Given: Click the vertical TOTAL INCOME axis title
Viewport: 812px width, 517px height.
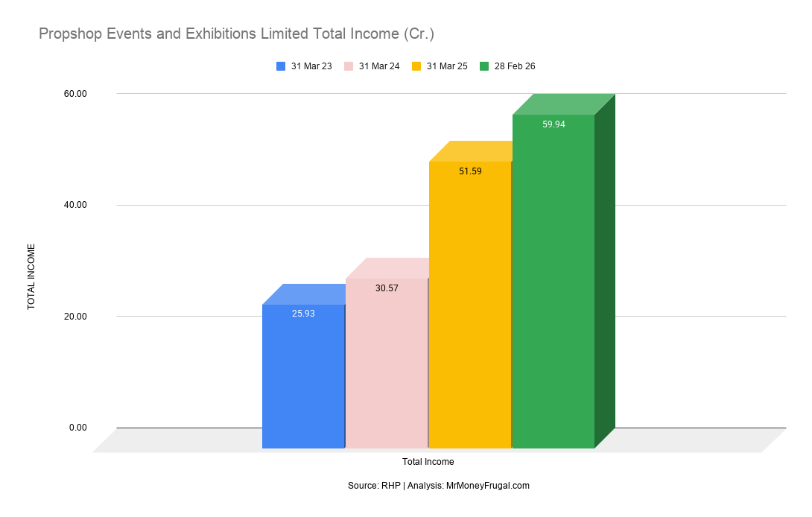Looking at the screenshot, I should (x=31, y=276).
